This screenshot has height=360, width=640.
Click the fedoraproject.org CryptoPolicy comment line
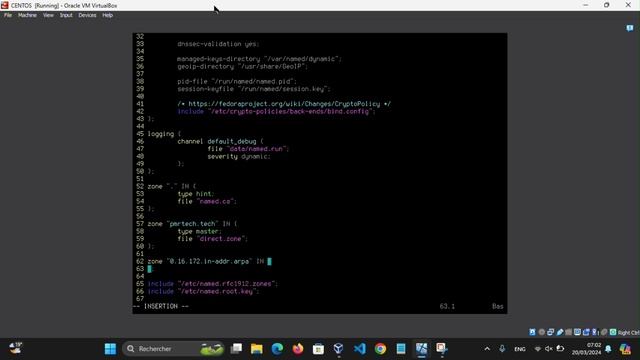pyautogui.click(x=284, y=104)
